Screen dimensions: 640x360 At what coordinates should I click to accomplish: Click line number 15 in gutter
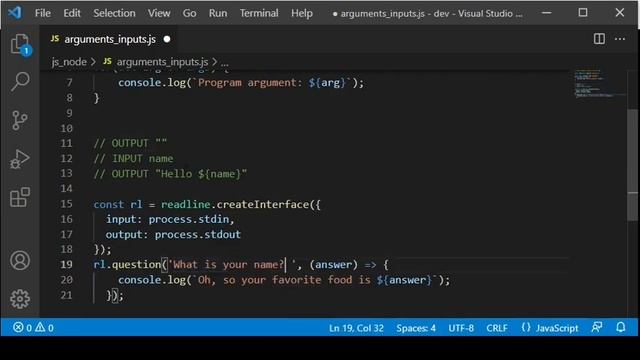[66, 204]
